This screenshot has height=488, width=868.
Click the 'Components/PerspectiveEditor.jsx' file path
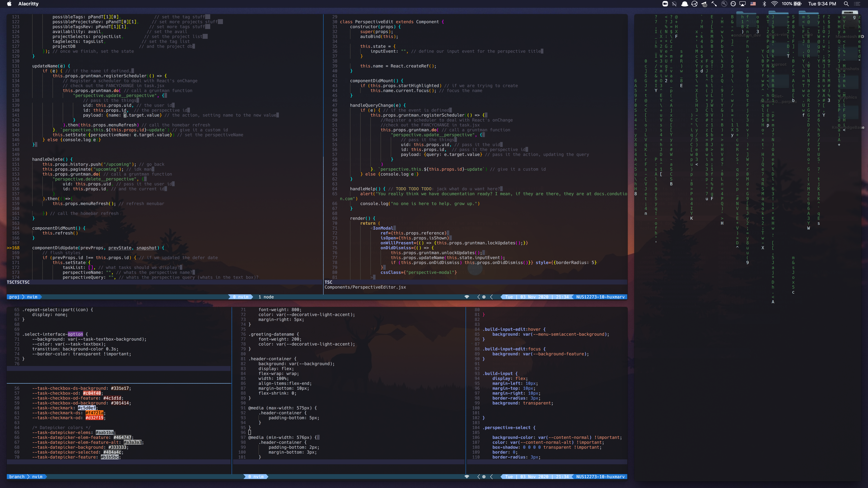pos(365,287)
